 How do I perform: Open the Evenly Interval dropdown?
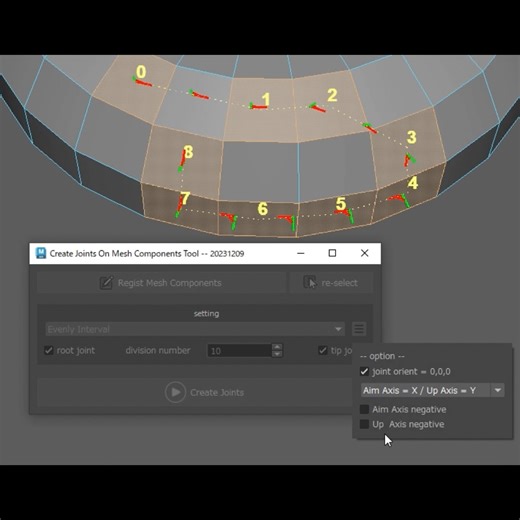point(195,329)
